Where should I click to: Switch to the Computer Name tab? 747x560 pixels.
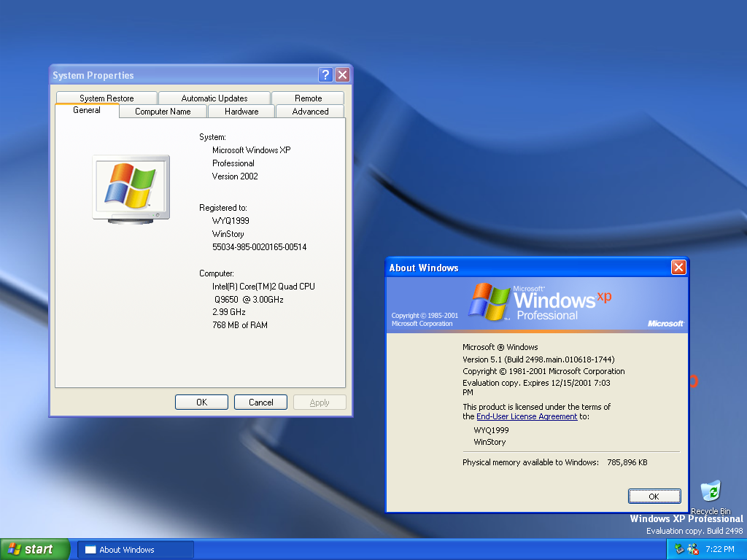coord(163,112)
